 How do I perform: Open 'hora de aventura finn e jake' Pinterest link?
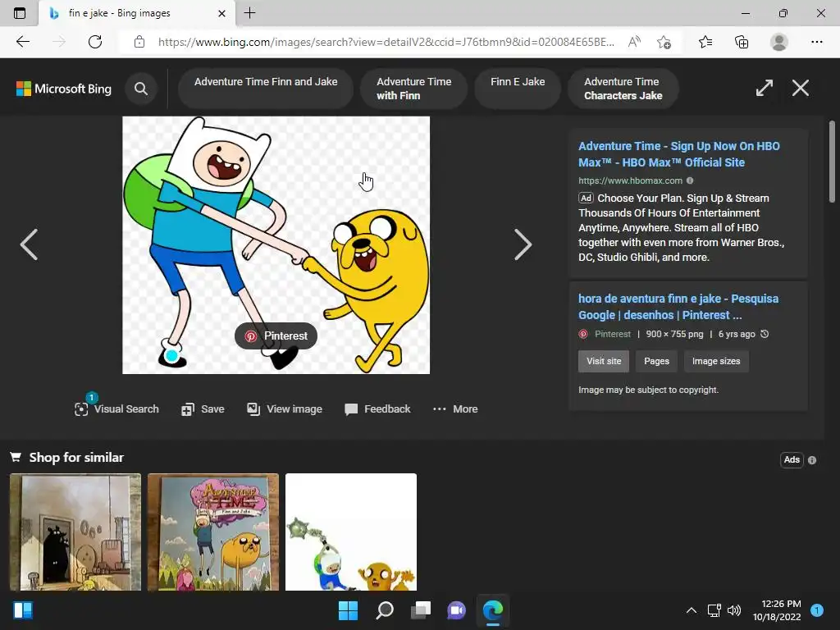pos(678,307)
